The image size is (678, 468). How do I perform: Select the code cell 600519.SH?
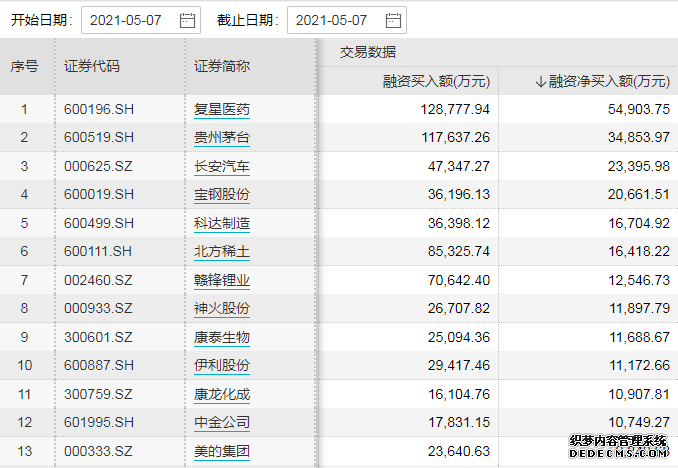click(99, 138)
